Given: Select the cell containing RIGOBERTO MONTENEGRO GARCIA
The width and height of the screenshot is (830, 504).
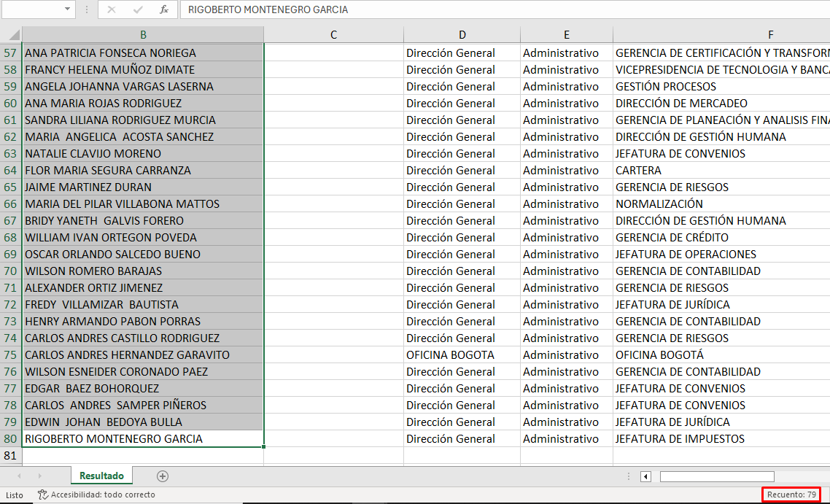Looking at the screenshot, I should point(144,439).
